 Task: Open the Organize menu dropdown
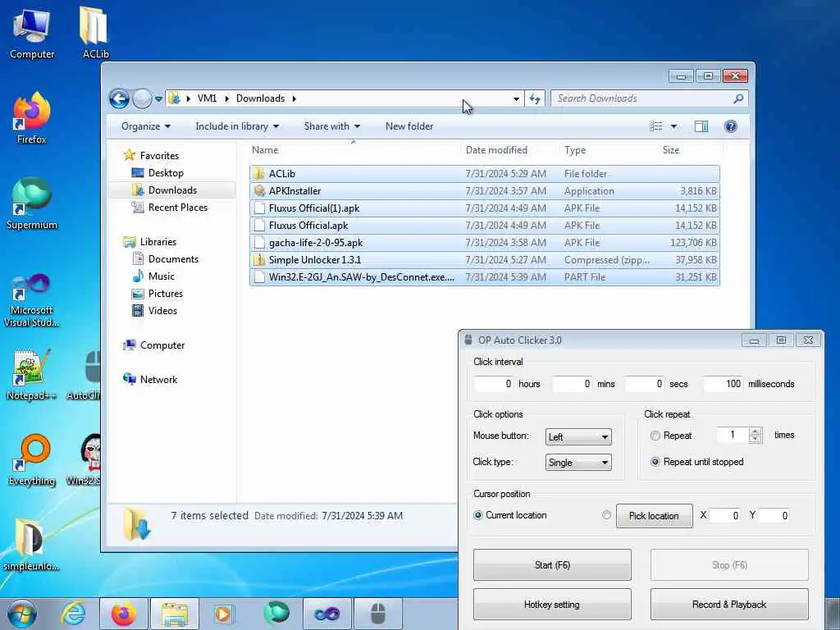click(x=146, y=126)
